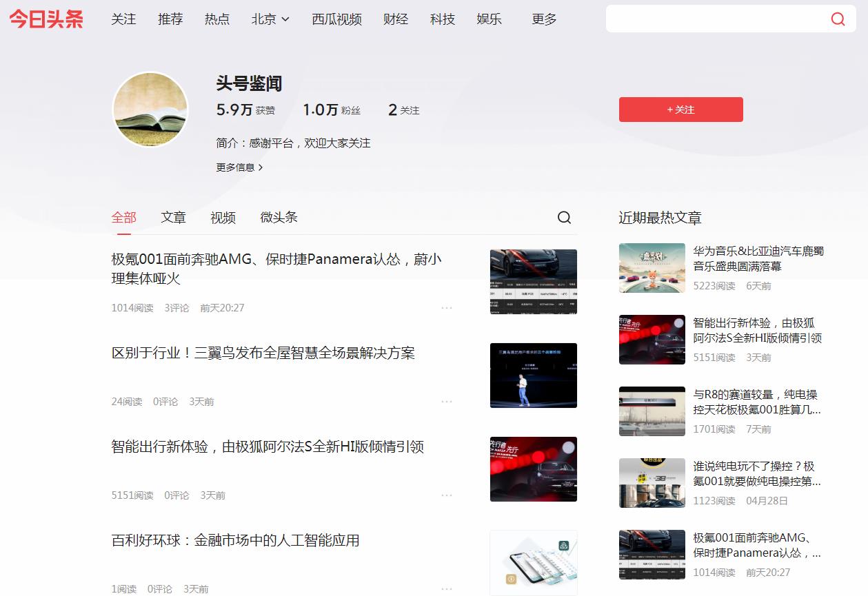Expand 更多信息 profile details
This screenshot has height=596, width=868.
239,167
